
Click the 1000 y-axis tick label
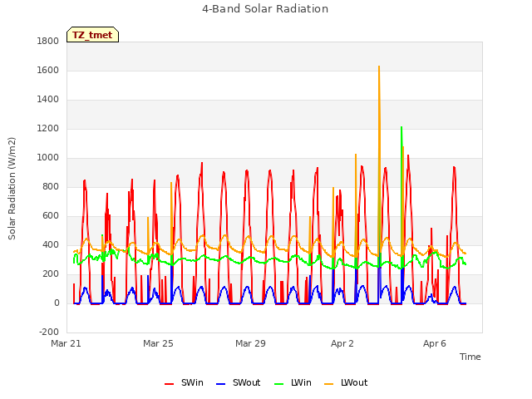pyautogui.click(x=48, y=158)
